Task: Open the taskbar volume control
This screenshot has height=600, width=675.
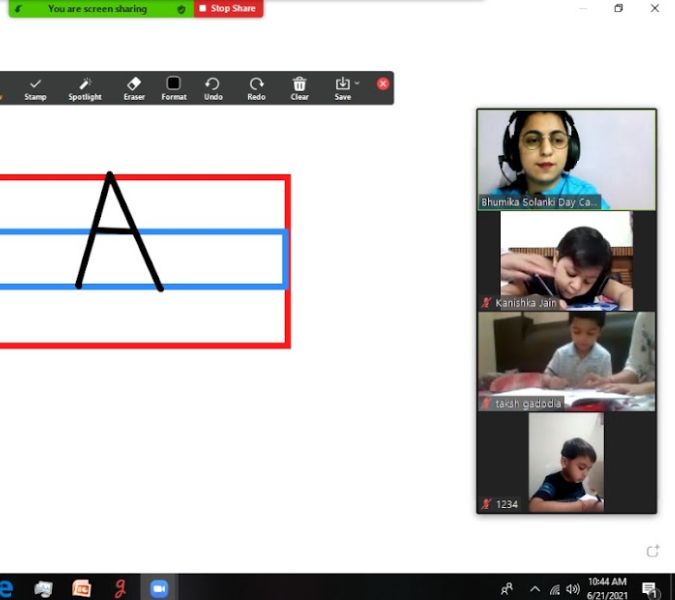Action: tap(573, 589)
